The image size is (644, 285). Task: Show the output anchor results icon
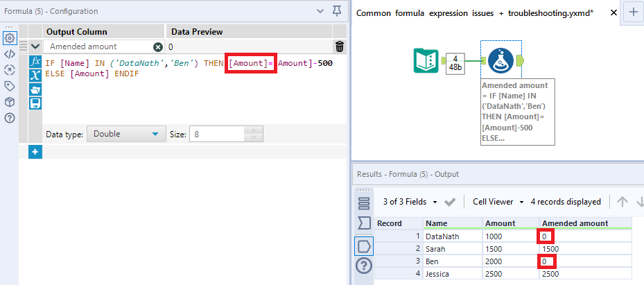[x=365, y=246]
